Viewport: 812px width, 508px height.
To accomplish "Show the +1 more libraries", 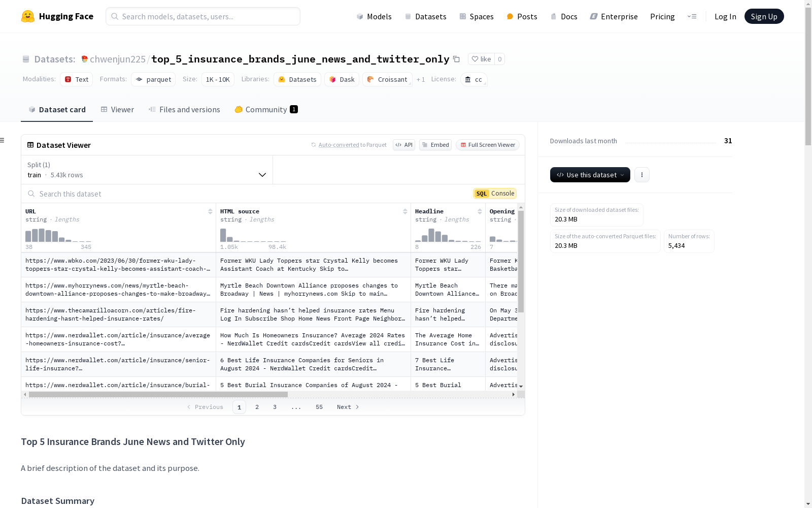I will [x=421, y=79].
